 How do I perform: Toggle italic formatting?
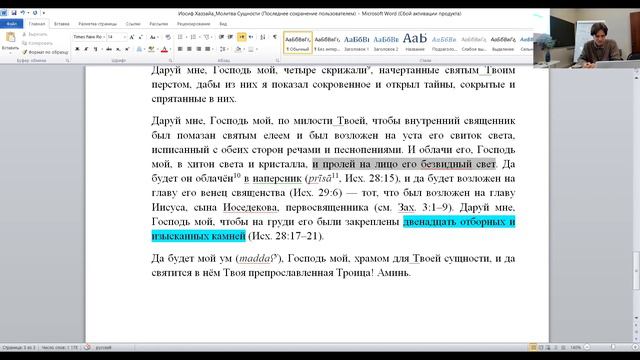point(86,49)
